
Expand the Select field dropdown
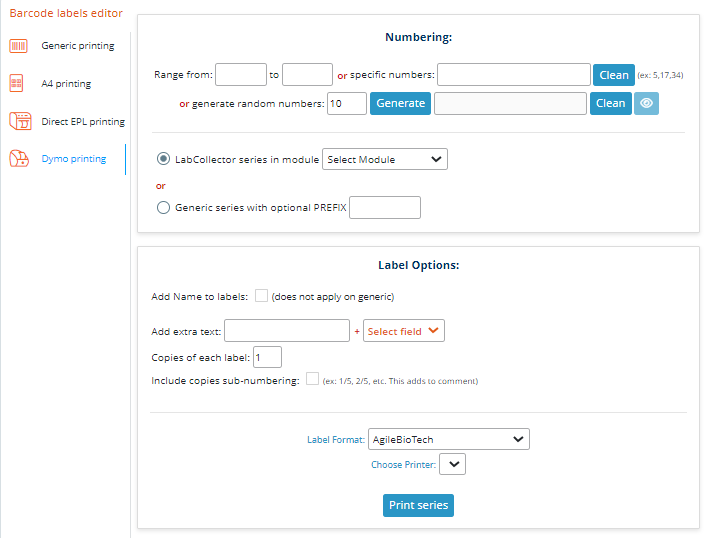[x=404, y=331]
